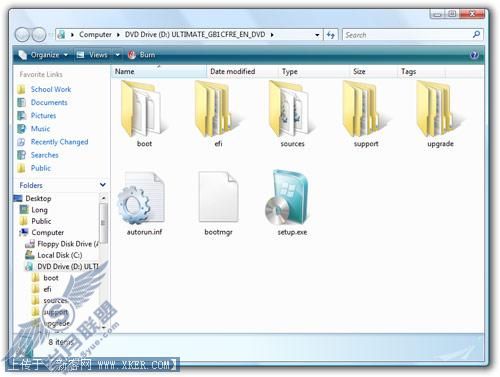Click the search magnifier icon
This screenshot has height=377, width=500.
click(476, 34)
